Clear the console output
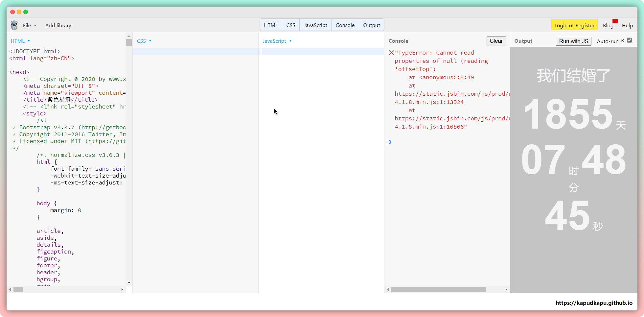Image resolution: width=644 pixels, height=317 pixels. tap(496, 41)
